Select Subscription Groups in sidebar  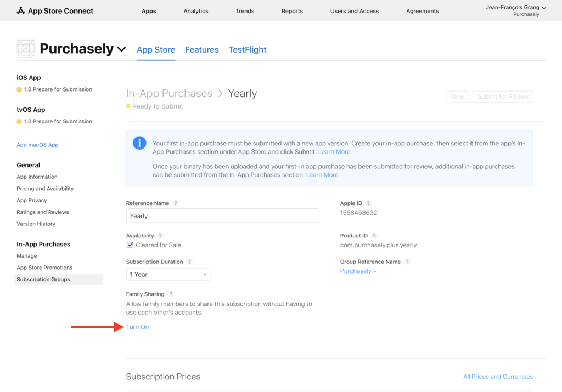tap(59, 280)
